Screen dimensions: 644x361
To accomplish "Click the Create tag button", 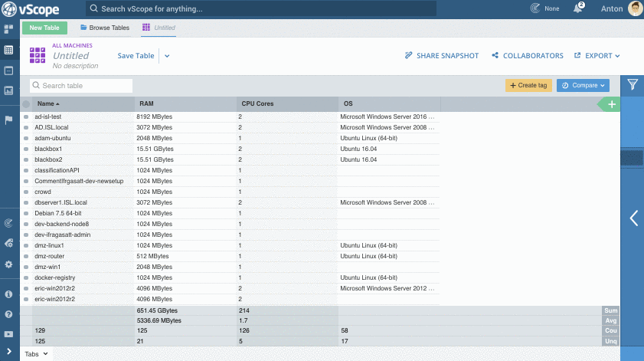I will (x=528, y=86).
